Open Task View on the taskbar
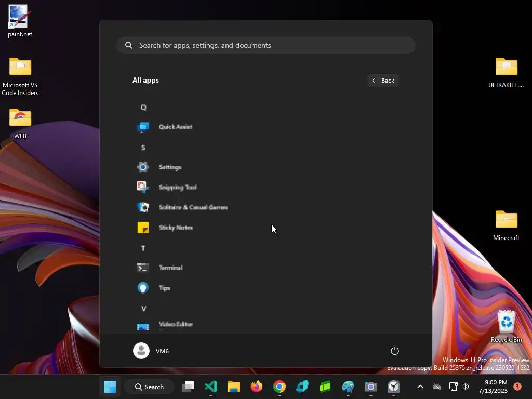Screen dimensions: 532x399 [x=188, y=387]
